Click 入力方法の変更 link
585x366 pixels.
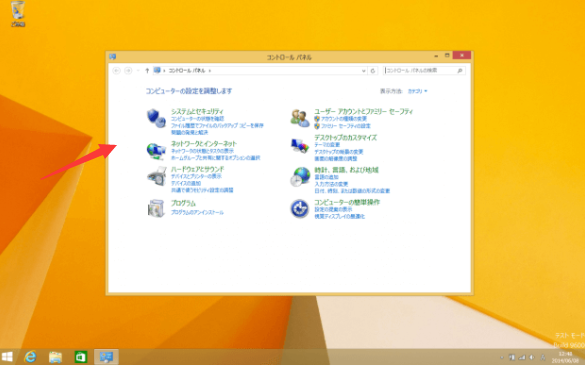pyautogui.click(x=331, y=184)
